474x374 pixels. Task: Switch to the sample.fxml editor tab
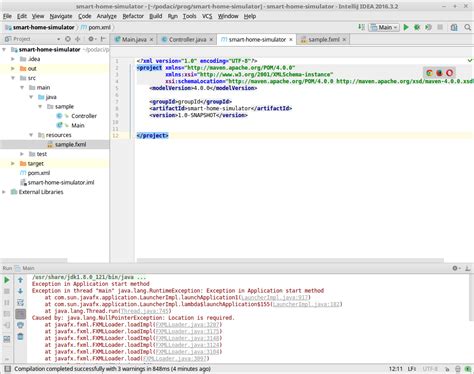pos(324,39)
